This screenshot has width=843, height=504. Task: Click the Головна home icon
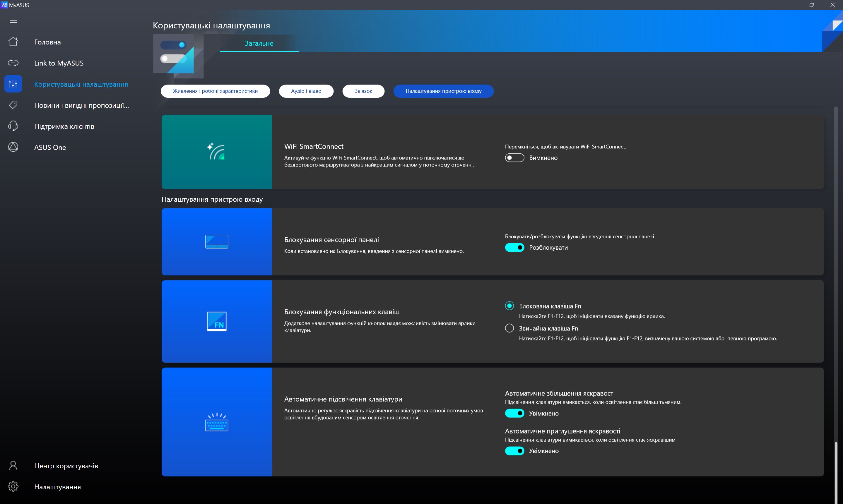(13, 42)
